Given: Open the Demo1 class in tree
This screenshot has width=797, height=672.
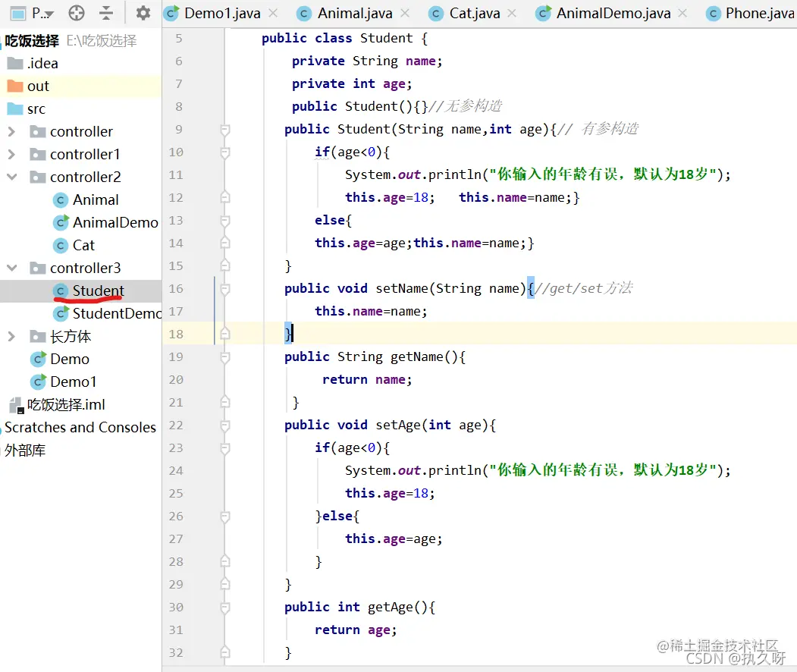Looking at the screenshot, I should click(x=73, y=382).
